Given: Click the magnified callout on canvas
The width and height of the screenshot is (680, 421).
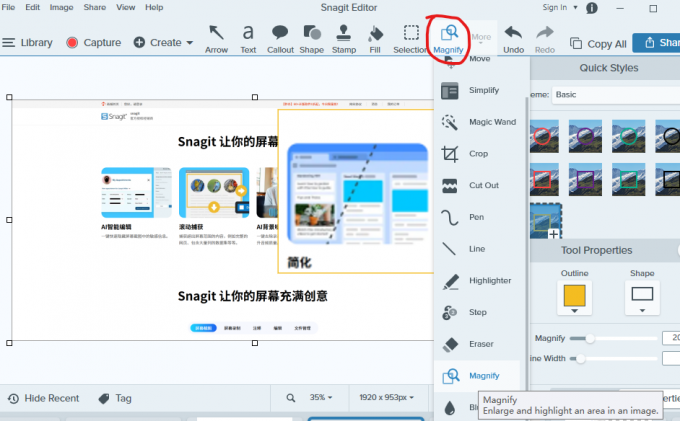Looking at the screenshot, I should coord(356,191).
